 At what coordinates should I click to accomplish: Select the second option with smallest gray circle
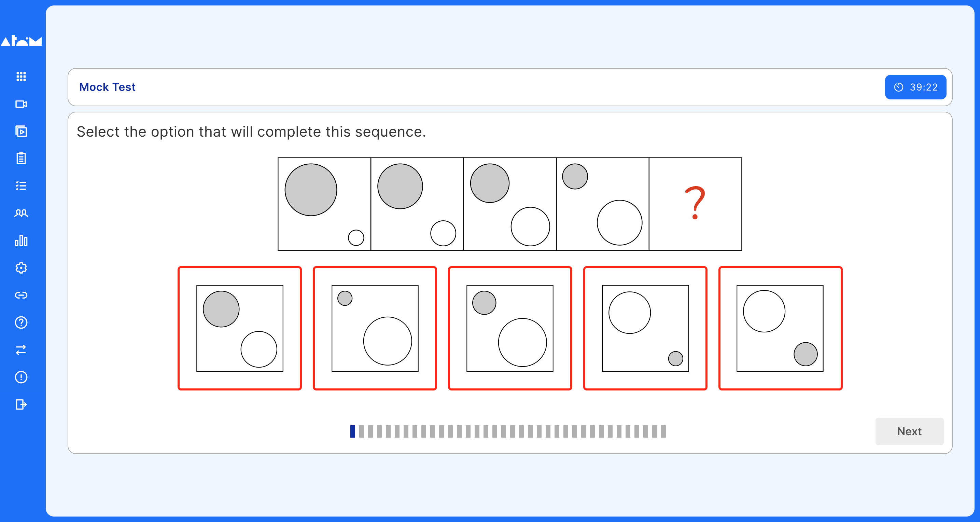[x=375, y=328]
